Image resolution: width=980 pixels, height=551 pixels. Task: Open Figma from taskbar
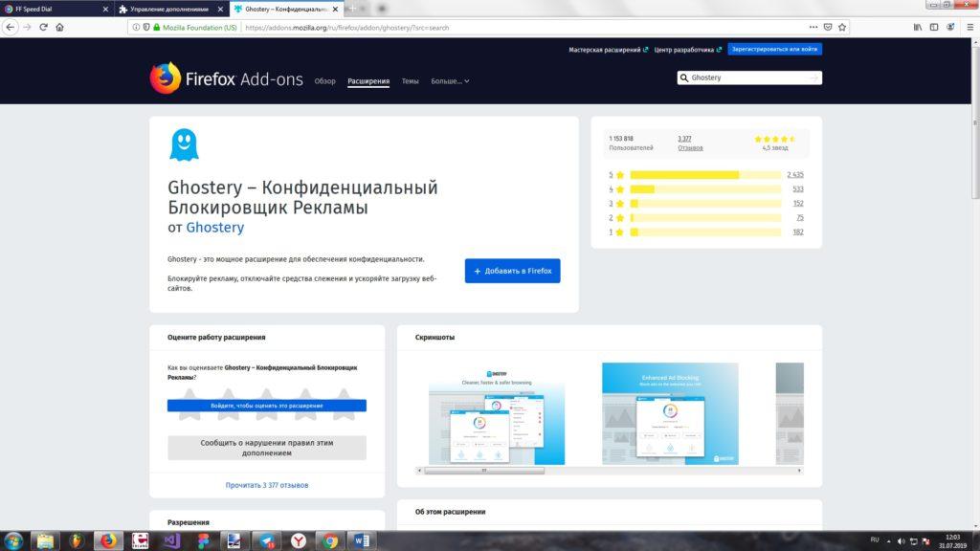coord(203,541)
